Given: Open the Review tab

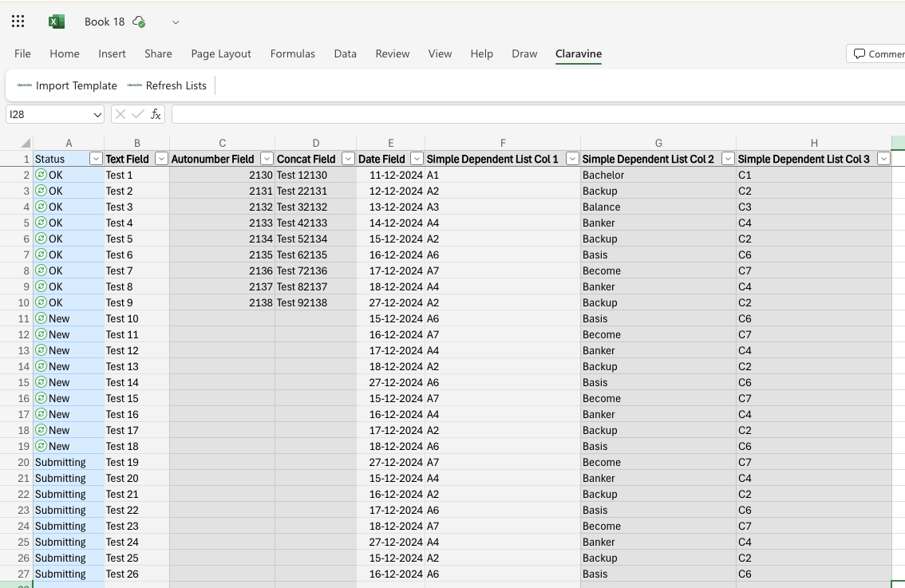Looking at the screenshot, I should [393, 53].
